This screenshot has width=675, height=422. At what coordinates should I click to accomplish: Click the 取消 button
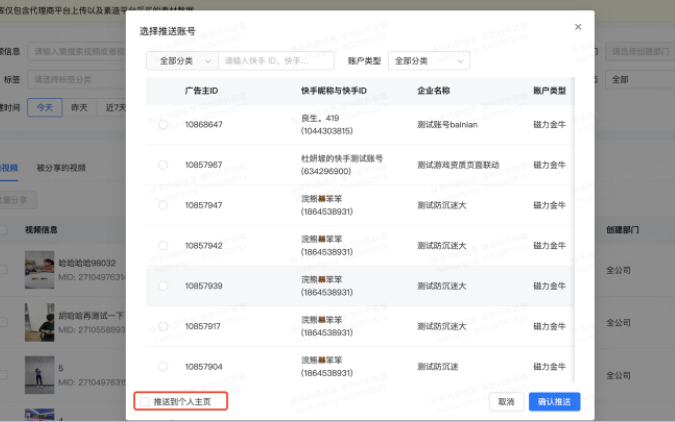click(506, 402)
